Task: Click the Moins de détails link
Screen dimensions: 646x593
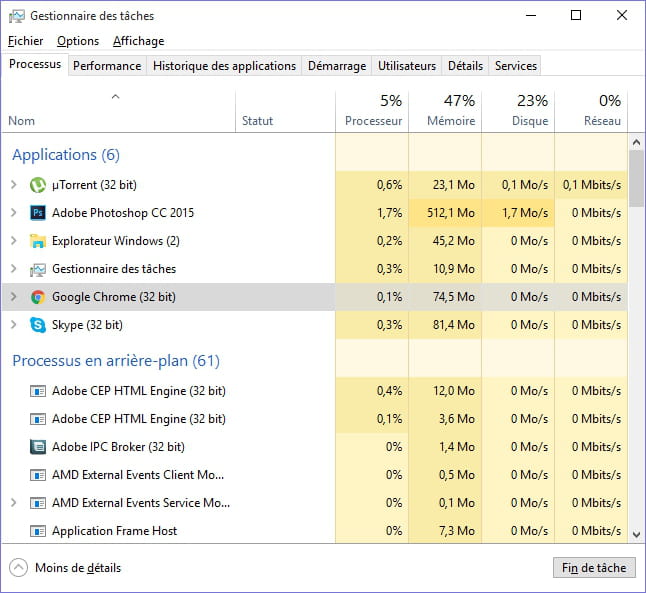Action: coord(78,568)
